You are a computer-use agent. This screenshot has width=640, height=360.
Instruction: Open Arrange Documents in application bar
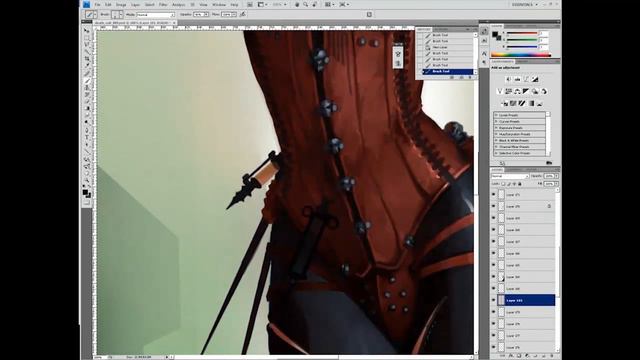click(x=330, y=4)
